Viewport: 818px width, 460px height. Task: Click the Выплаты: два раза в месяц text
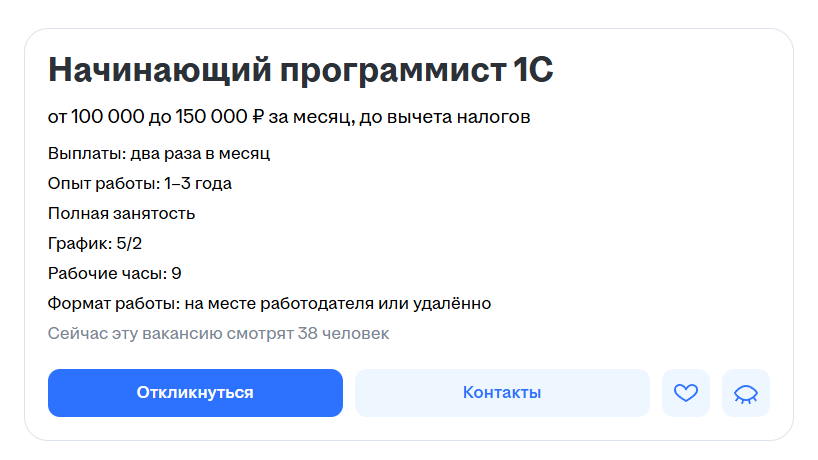159,154
